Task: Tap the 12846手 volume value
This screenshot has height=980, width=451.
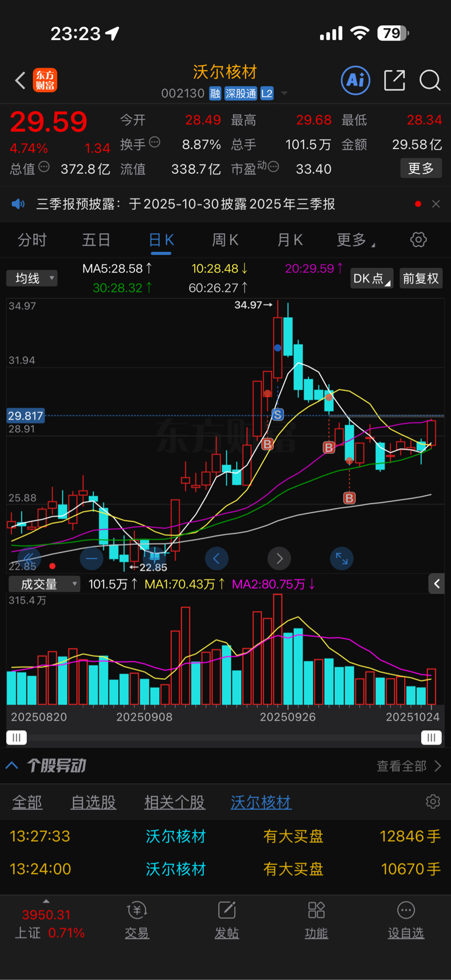Action: point(410,836)
